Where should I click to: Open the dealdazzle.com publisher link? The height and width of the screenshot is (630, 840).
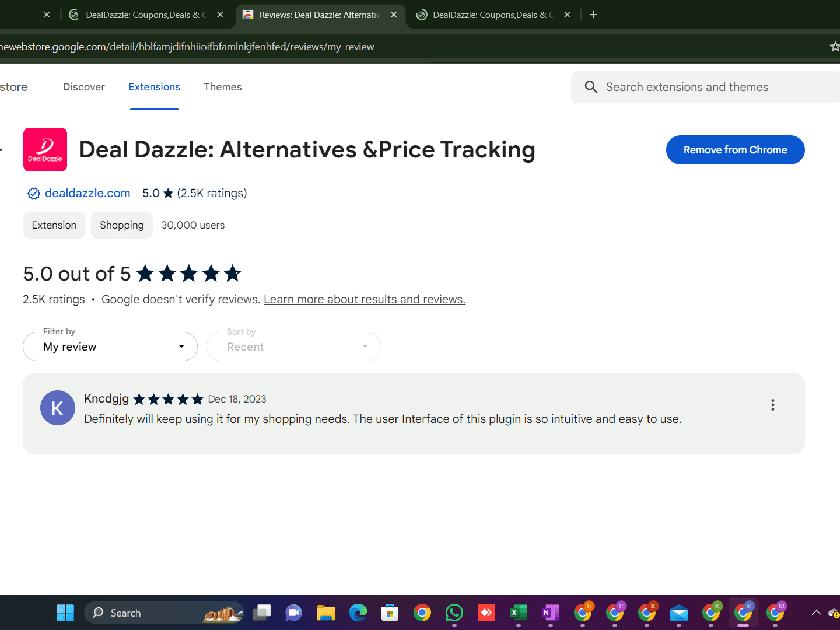point(87,193)
